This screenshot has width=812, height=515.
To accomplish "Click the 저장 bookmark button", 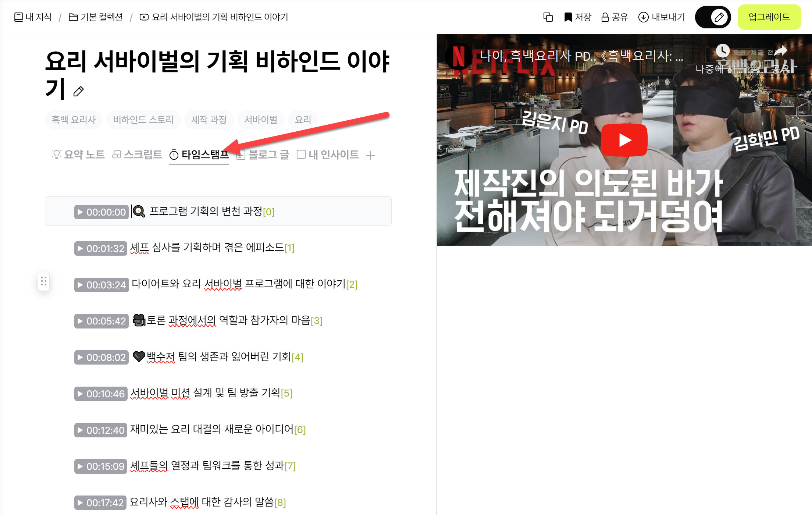I will (x=577, y=17).
